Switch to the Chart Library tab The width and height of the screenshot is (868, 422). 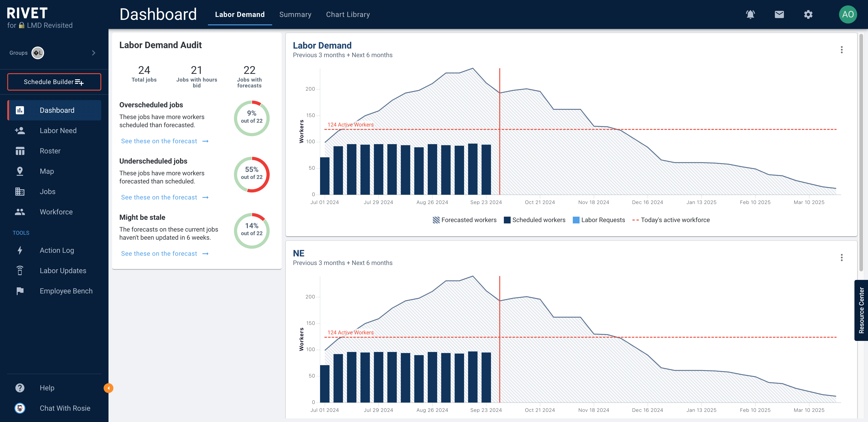348,14
